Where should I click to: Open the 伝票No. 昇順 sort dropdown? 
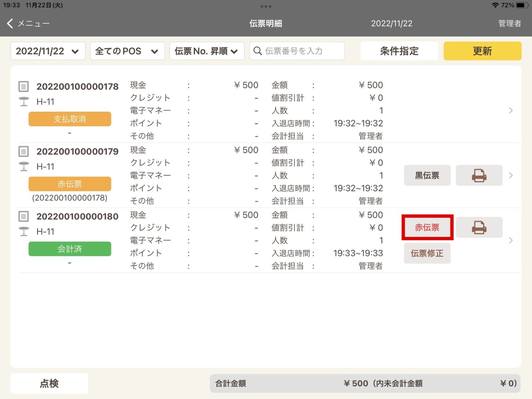[207, 51]
